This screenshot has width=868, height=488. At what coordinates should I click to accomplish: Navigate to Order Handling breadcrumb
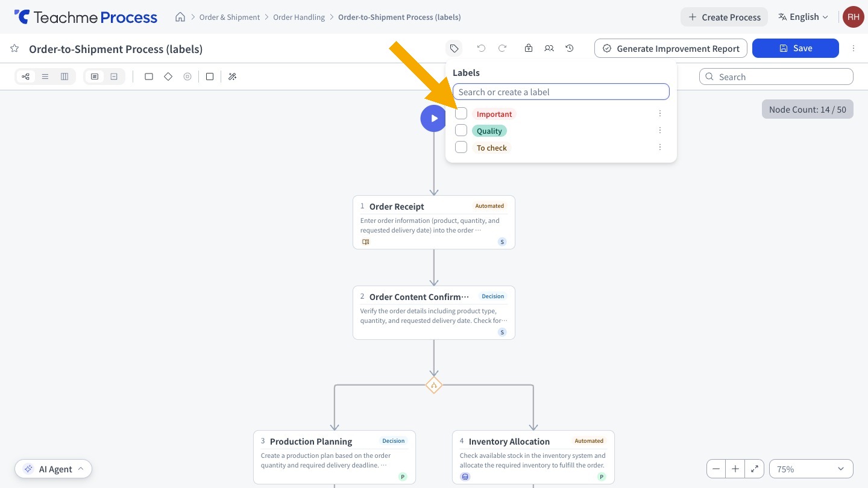coord(299,17)
